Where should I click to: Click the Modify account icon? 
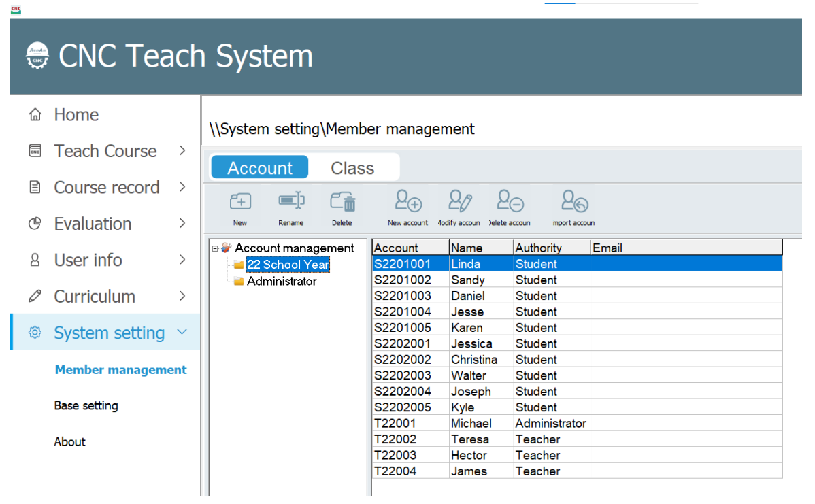[x=460, y=201]
